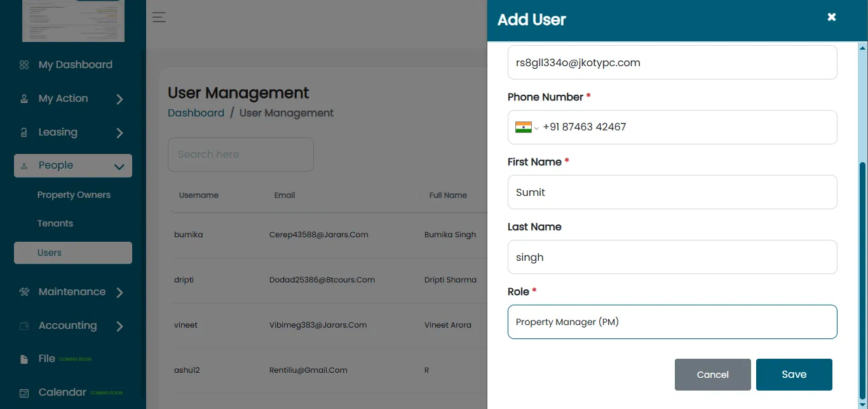Toggle the hamburger menu icon
Viewport: 868px width, 409px height.
[x=159, y=17]
